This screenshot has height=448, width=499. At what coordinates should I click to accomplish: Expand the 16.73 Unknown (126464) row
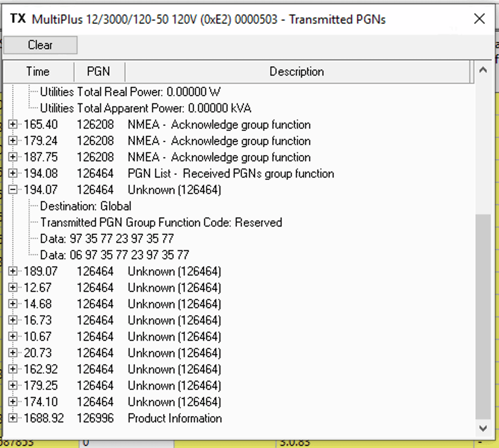[13, 320]
